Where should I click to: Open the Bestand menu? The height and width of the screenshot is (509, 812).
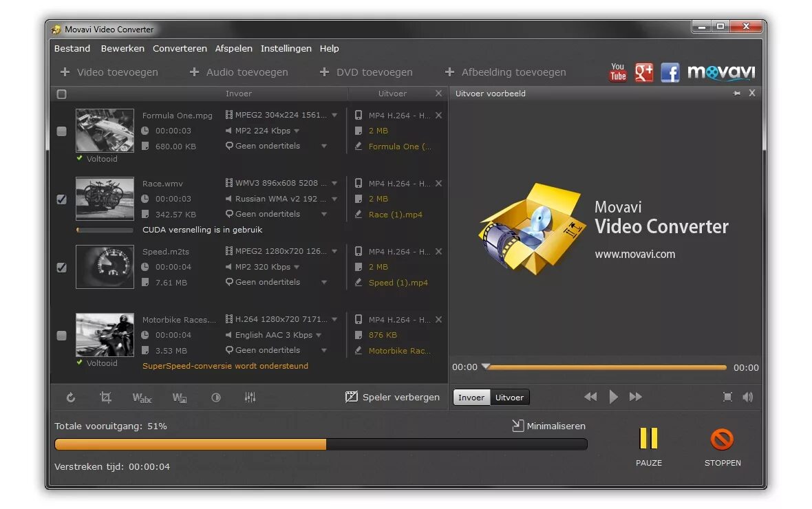coord(72,48)
